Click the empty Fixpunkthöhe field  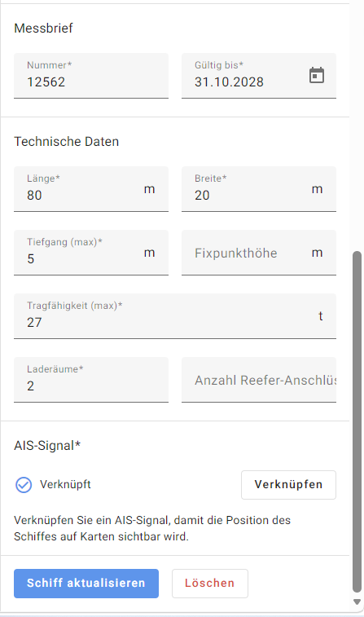coord(259,253)
